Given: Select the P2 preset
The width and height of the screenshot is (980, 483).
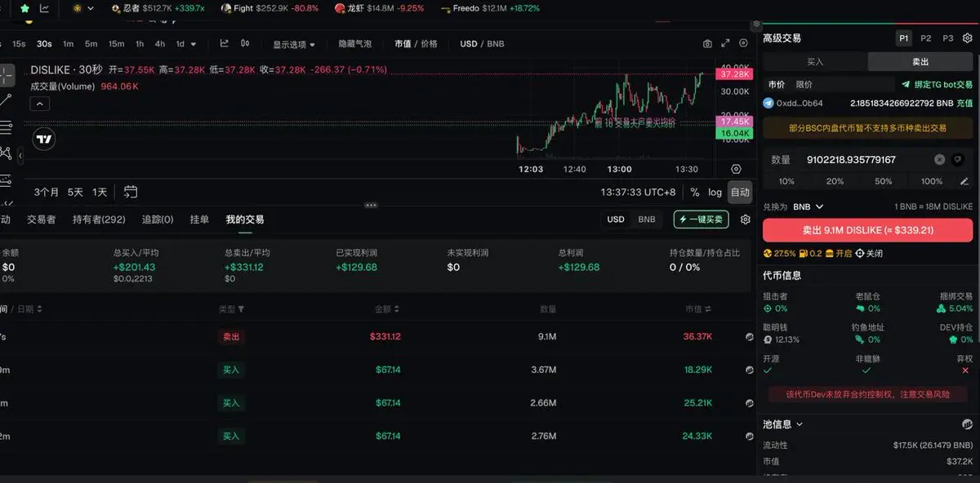Looking at the screenshot, I should pos(925,38).
